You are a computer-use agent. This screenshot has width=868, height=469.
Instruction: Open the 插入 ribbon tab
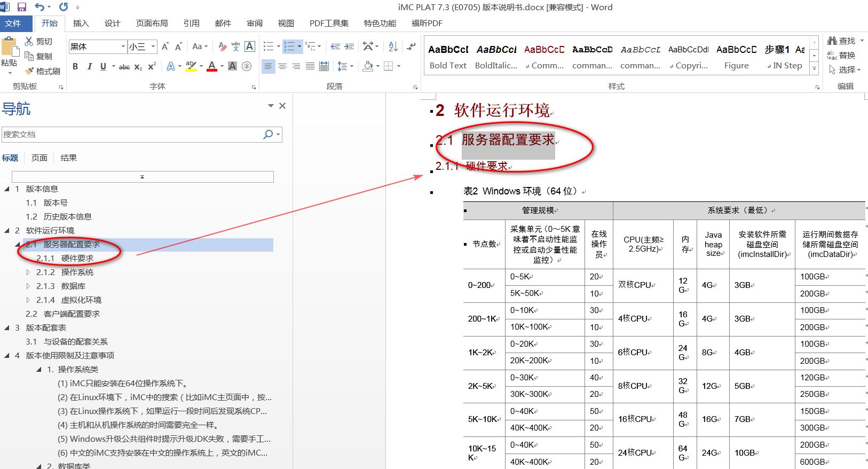(x=81, y=23)
